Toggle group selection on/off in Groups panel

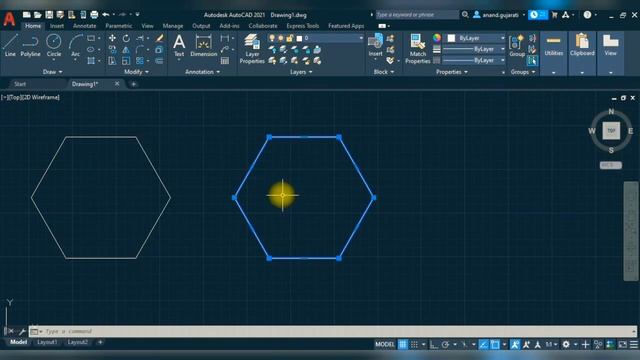point(532,61)
